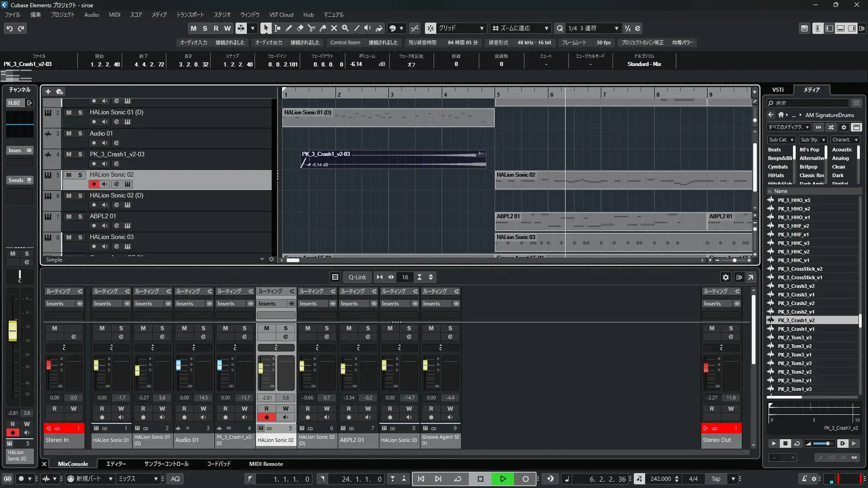Viewport: 868px width, 488px height.
Task: Select the Mute X tool
Action: point(334,28)
